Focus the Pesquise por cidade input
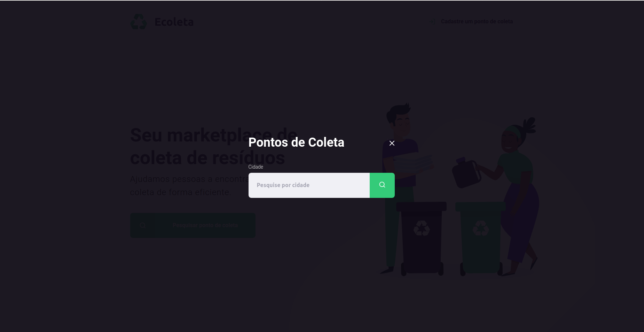The height and width of the screenshot is (332, 644). pos(309,185)
